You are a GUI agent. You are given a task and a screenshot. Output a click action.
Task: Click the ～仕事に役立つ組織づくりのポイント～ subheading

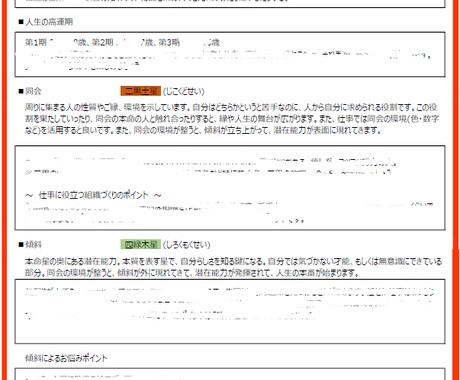coord(93,195)
